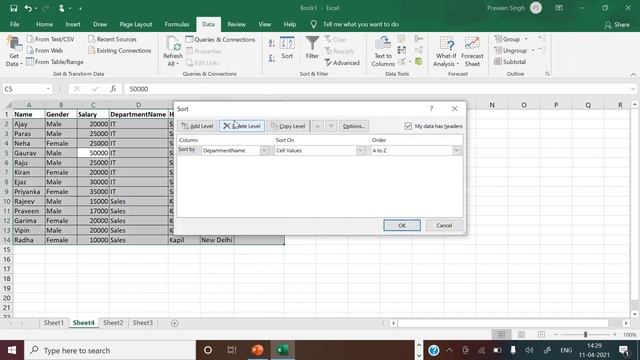640x360 pixels.
Task: Click Group outline option
Action: point(511,39)
